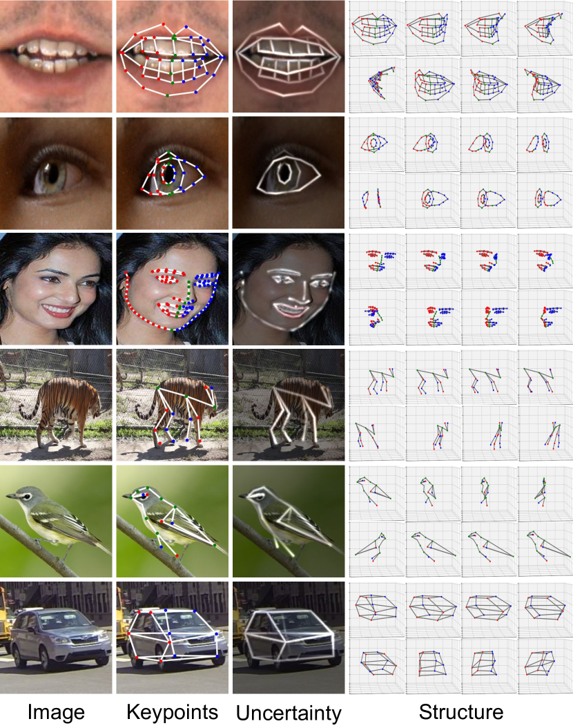Click the original smiling woman face photo
The width and height of the screenshot is (573, 728).
pyautogui.click(x=56, y=289)
